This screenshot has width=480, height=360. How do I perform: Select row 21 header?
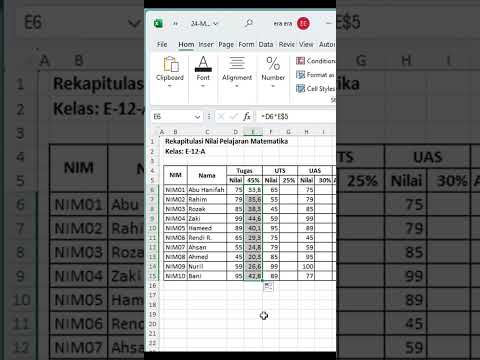152,333
